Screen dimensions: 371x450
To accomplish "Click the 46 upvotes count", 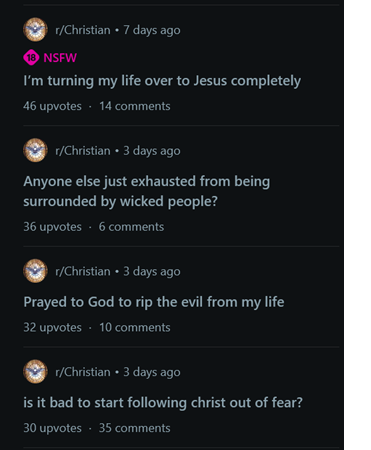I will coord(52,106).
